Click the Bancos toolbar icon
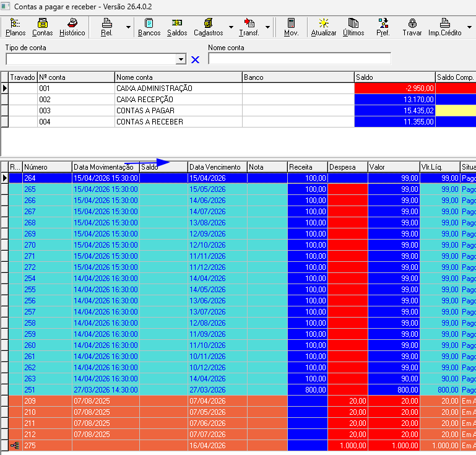Viewport: 476px width, 455px height. 149,27
